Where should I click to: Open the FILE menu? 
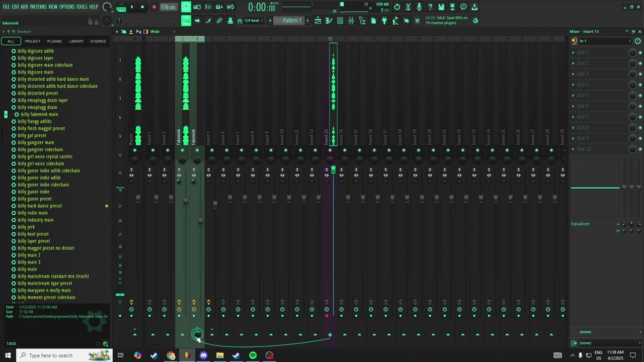point(7,7)
